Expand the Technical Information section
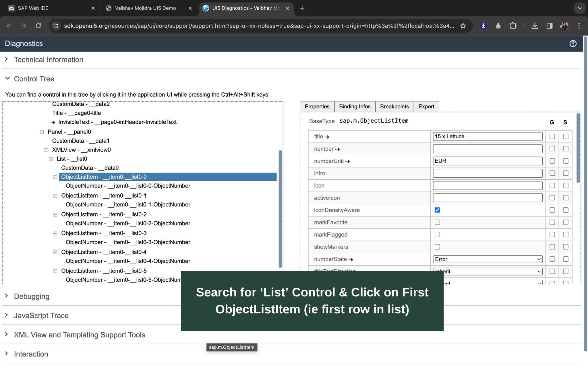 click(x=49, y=60)
